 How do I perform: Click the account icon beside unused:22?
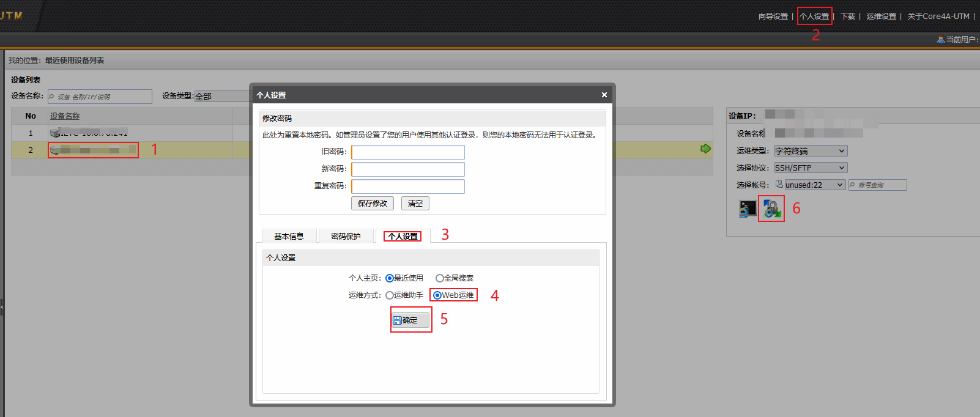(x=779, y=184)
